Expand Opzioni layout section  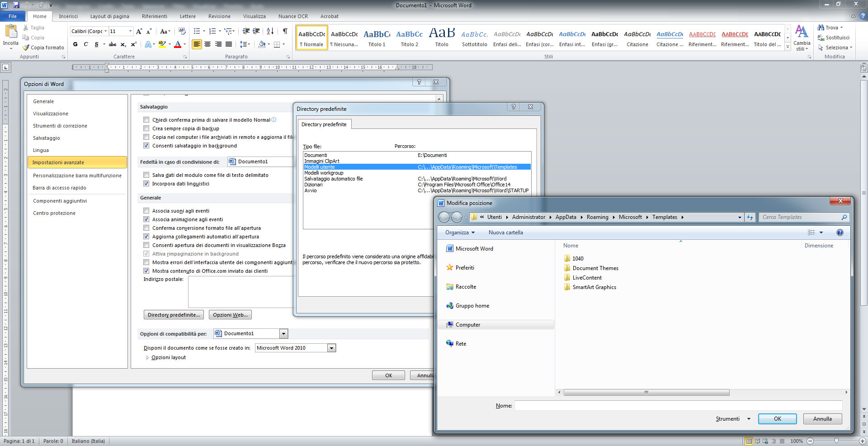147,358
